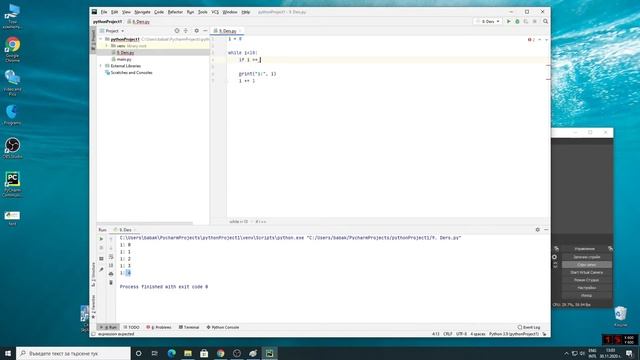Run with coverage from the top toolbar
640x360 pixels.
pyautogui.click(x=526, y=21)
